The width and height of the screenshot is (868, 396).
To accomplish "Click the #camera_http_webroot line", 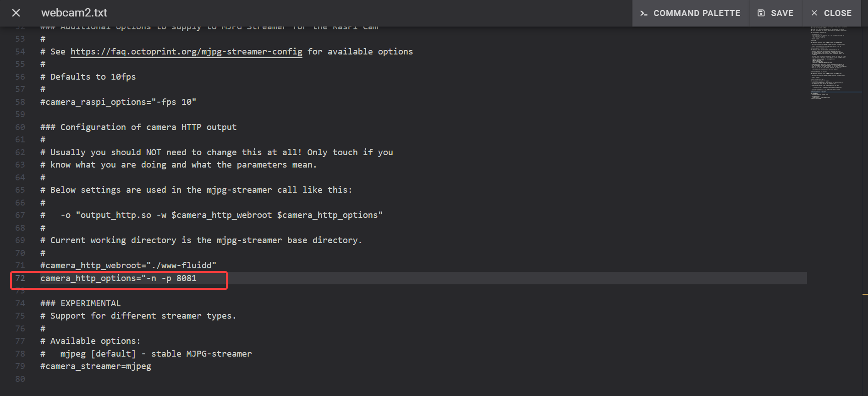I will point(128,266).
